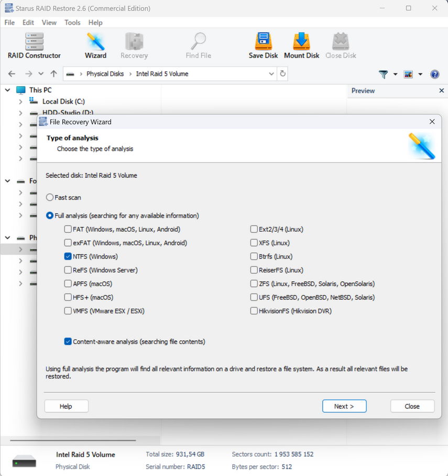Viewport: 448px width, 476px height.
Task: Click the Close Disk toolbar icon
Action: pyautogui.click(x=341, y=46)
